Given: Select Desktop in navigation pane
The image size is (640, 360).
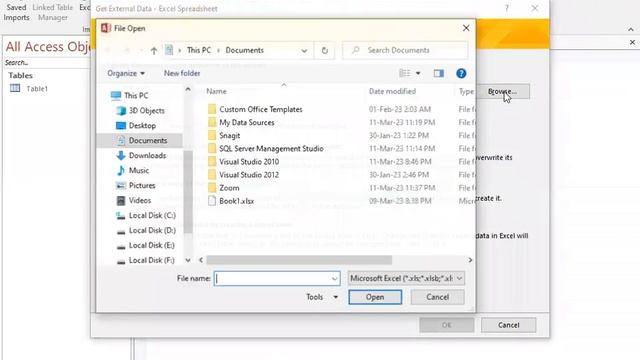Looking at the screenshot, I should pos(142,126).
